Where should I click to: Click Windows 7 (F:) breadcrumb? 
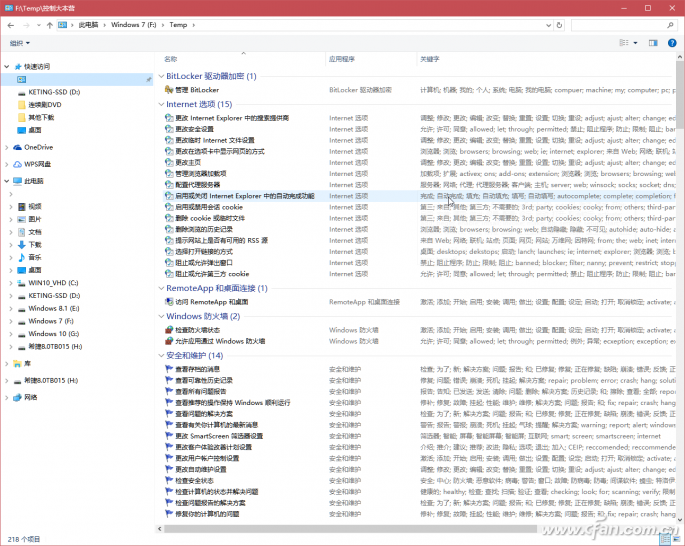pyautogui.click(x=133, y=25)
